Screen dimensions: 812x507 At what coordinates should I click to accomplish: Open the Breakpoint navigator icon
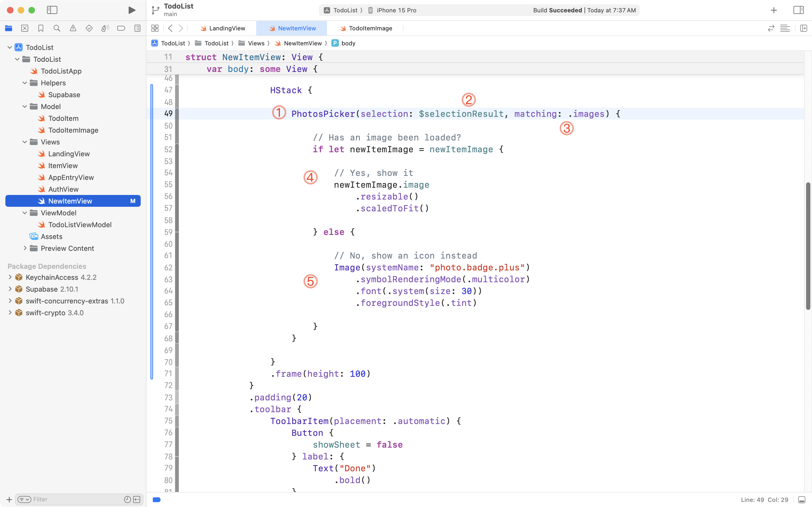(121, 28)
